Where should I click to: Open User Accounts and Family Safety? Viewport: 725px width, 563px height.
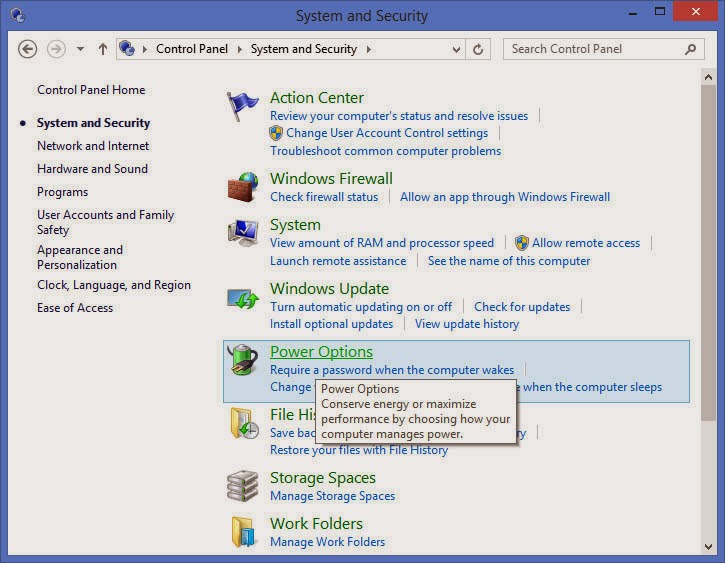click(x=105, y=222)
